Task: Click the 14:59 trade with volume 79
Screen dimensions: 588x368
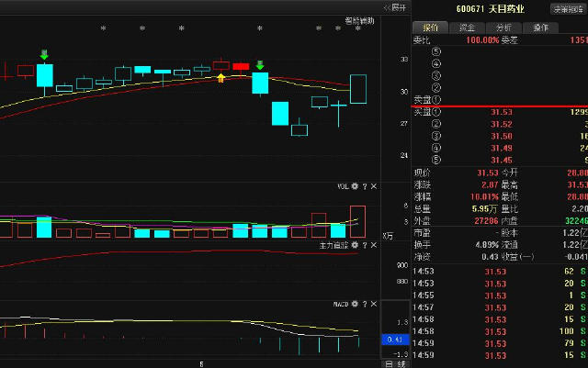Action: point(500,343)
